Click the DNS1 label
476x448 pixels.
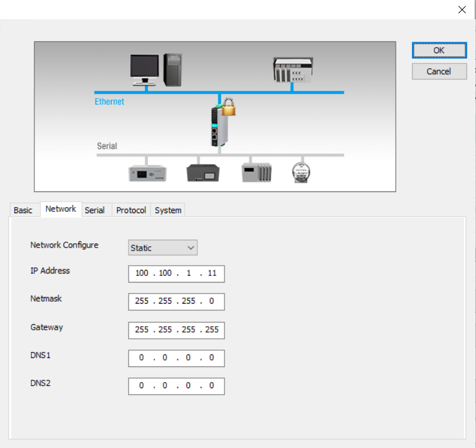click(x=40, y=355)
